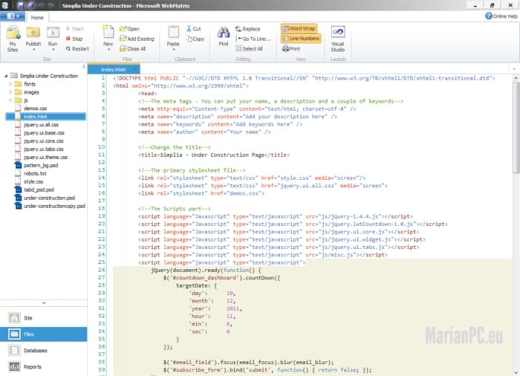Copy selection with Copy icon

195,39
